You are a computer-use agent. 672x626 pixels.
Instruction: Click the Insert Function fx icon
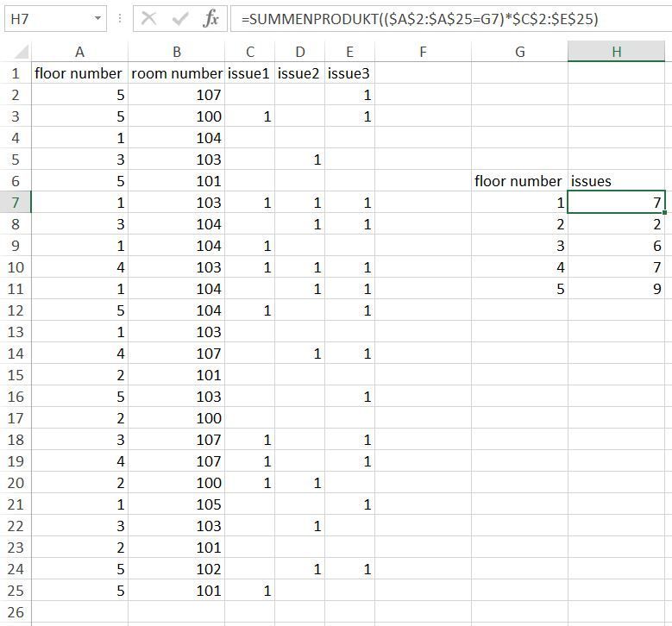[210, 19]
